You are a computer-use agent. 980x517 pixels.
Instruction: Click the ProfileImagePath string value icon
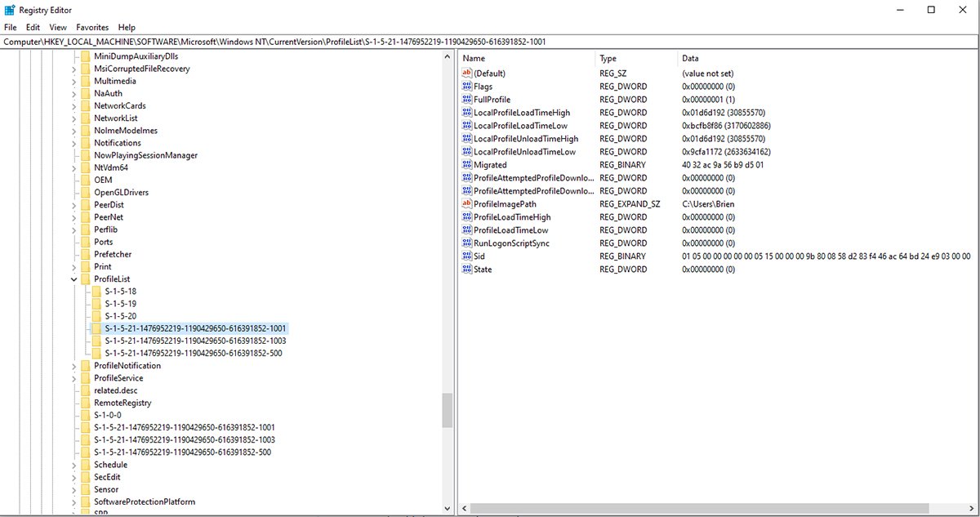[467, 204]
